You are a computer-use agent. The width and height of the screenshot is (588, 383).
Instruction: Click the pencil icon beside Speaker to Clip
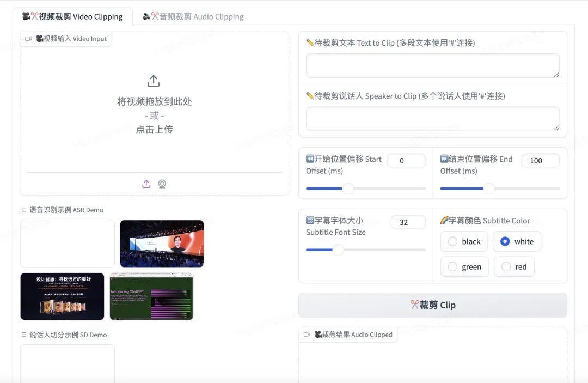310,96
